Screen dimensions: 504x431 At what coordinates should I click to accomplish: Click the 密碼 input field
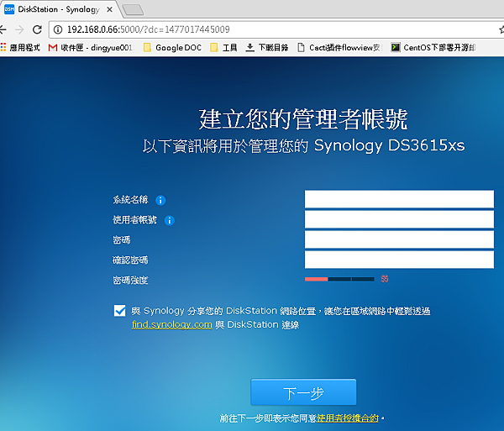tap(399, 239)
